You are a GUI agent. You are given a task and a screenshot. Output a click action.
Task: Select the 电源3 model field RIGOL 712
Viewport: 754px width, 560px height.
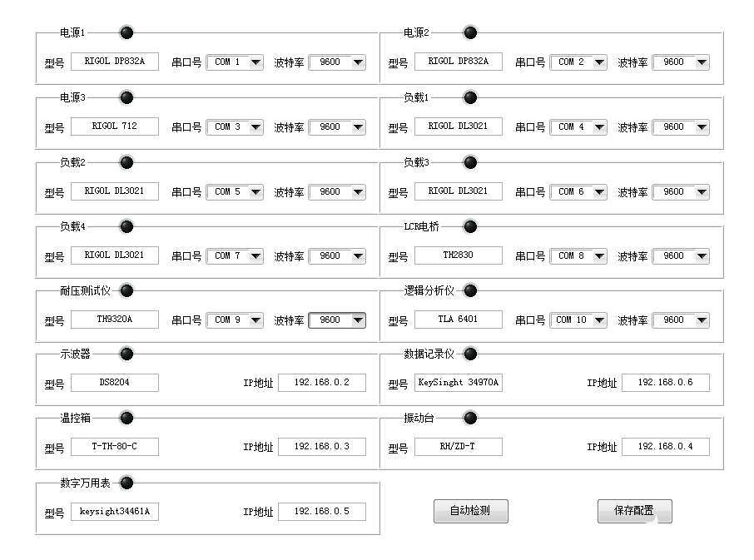(115, 126)
